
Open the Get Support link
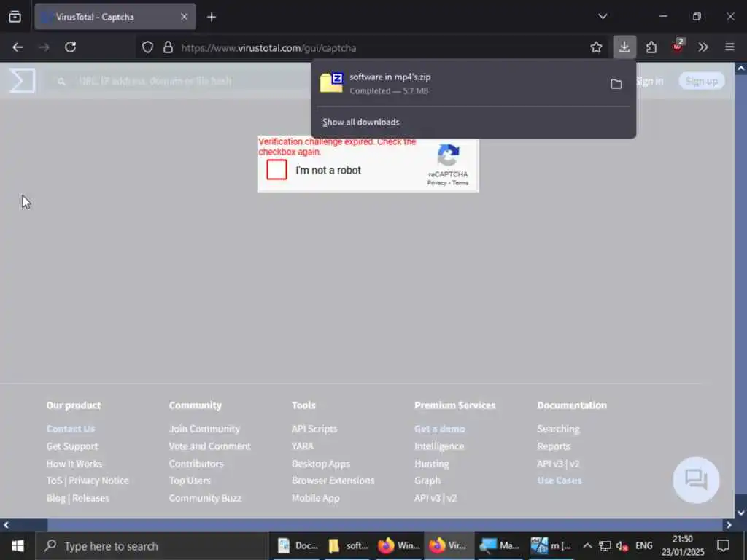point(72,446)
